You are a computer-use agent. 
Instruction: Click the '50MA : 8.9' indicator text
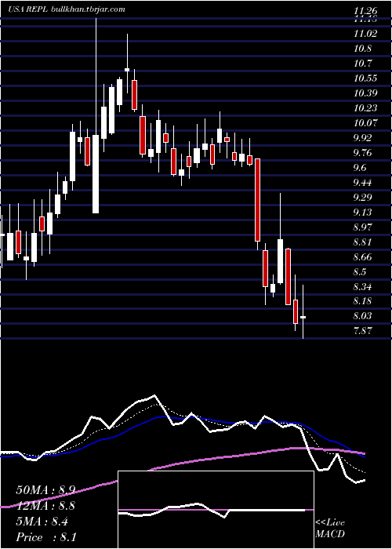[x=45, y=490]
